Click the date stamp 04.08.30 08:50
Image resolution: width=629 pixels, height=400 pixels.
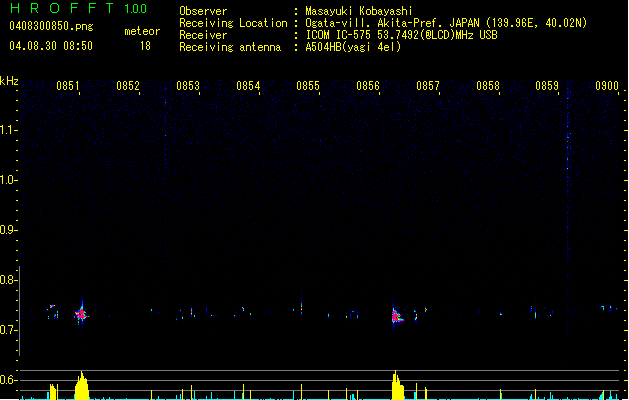(x=51, y=46)
